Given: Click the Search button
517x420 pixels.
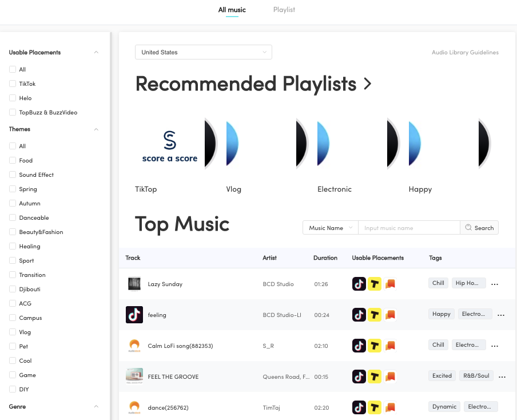Looking at the screenshot, I should pos(479,228).
